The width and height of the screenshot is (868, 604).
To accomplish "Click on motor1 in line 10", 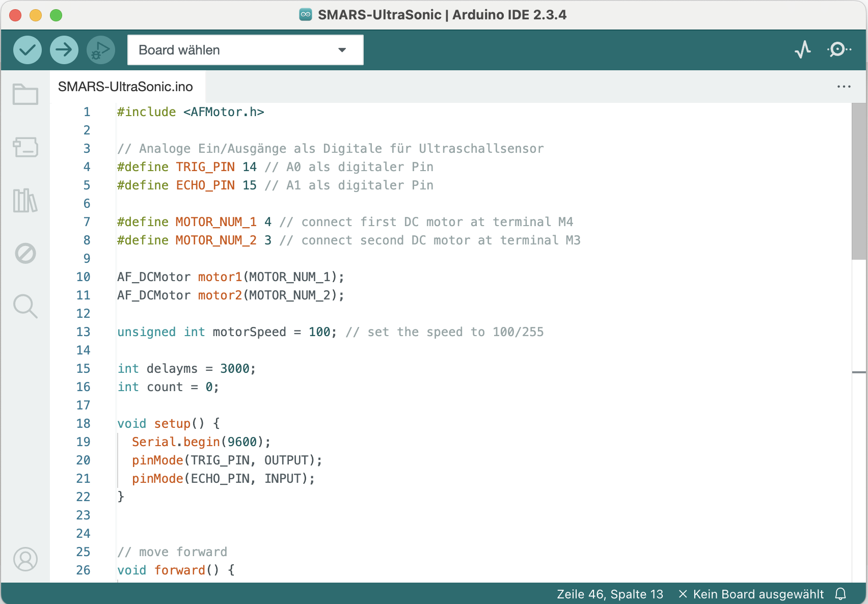I will [220, 277].
